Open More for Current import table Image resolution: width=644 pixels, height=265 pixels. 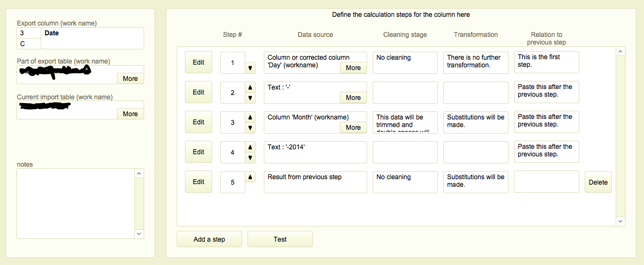tap(130, 113)
